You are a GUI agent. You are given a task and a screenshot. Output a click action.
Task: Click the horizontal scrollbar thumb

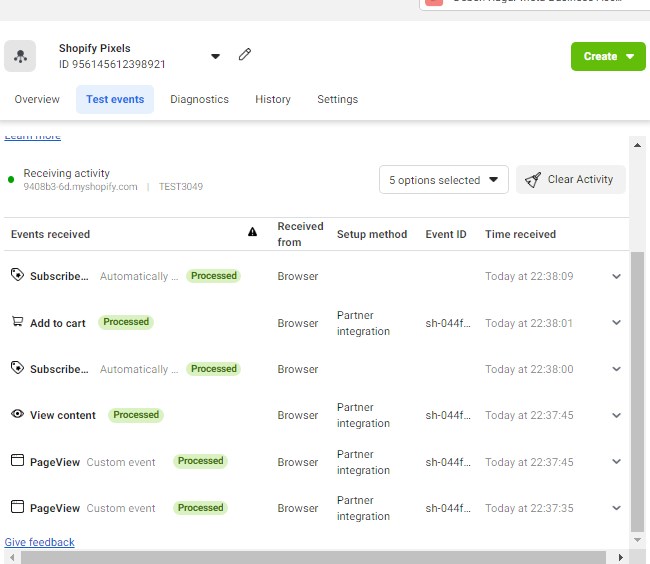313,558
